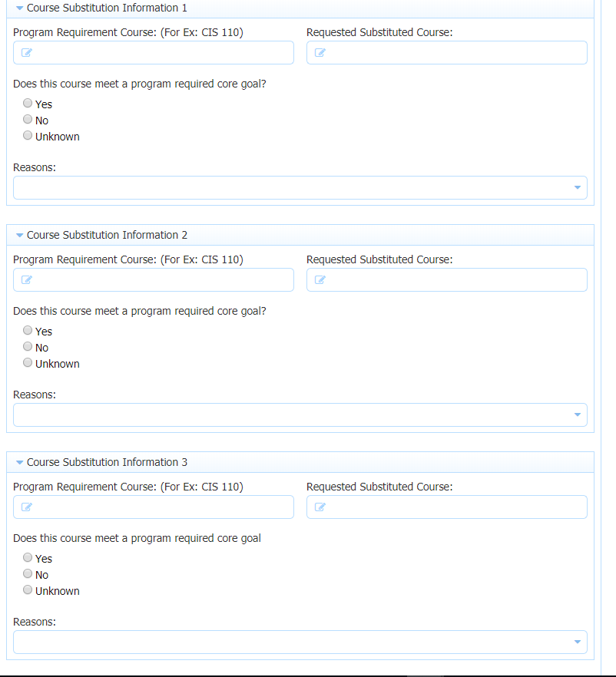Select No radio in Course Substitution Information 1
This screenshot has height=677, width=616.
pyautogui.click(x=28, y=119)
